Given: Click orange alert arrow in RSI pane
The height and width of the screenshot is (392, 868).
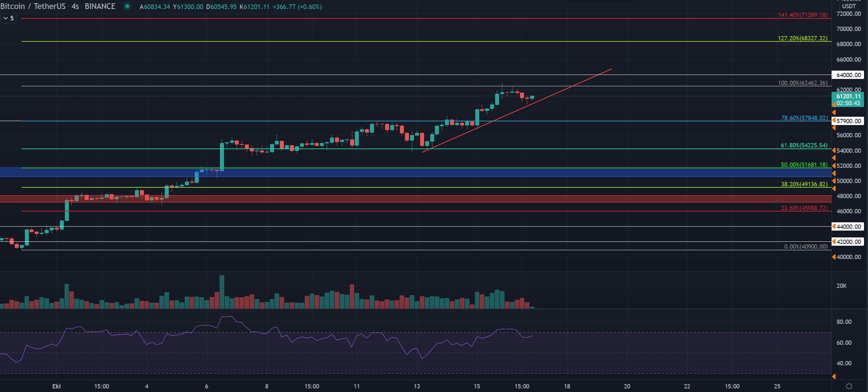Looking at the screenshot, I should pos(834,377).
